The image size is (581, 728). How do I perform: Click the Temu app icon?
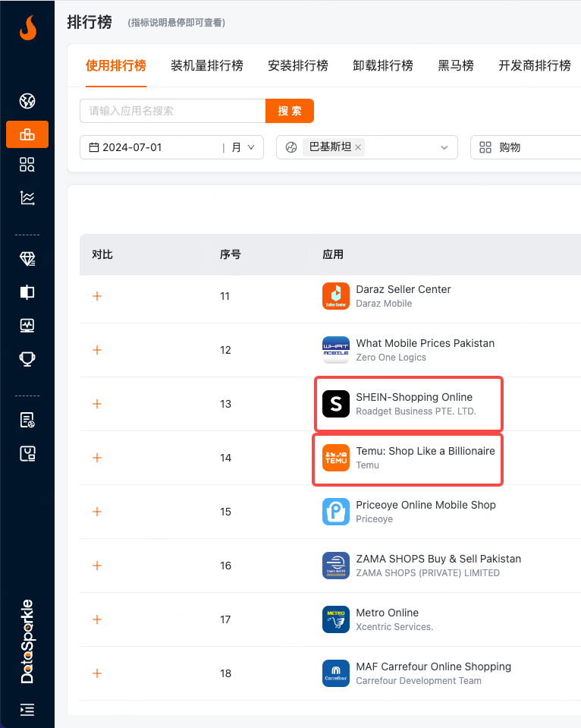[336, 458]
